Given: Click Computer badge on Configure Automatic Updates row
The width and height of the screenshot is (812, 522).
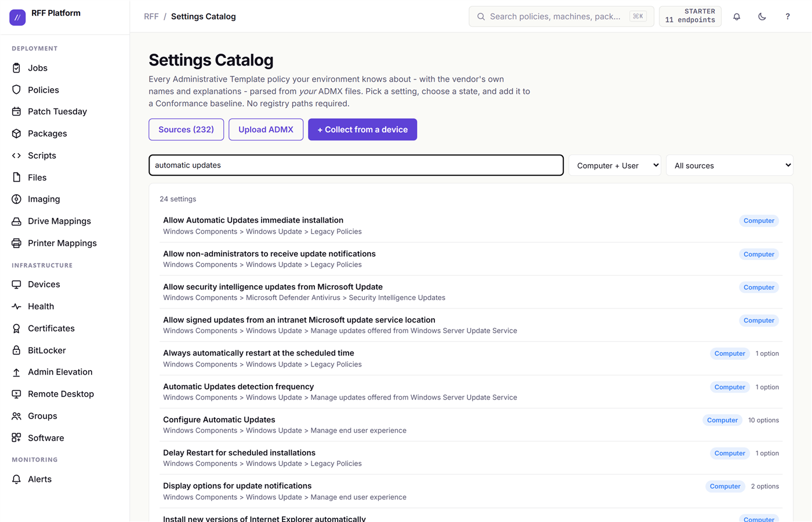Looking at the screenshot, I should pyautogui.click(x=722, y=420).
